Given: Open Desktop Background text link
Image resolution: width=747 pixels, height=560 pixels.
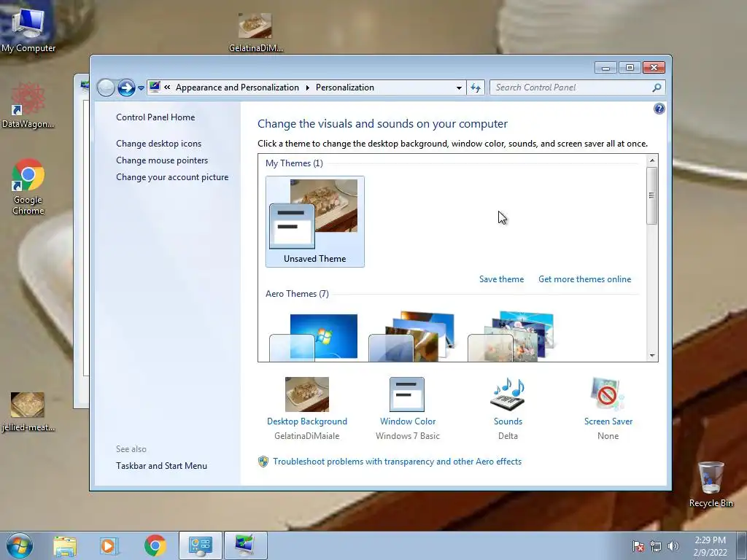Looking at the screenshot, I should coord(307,421).
